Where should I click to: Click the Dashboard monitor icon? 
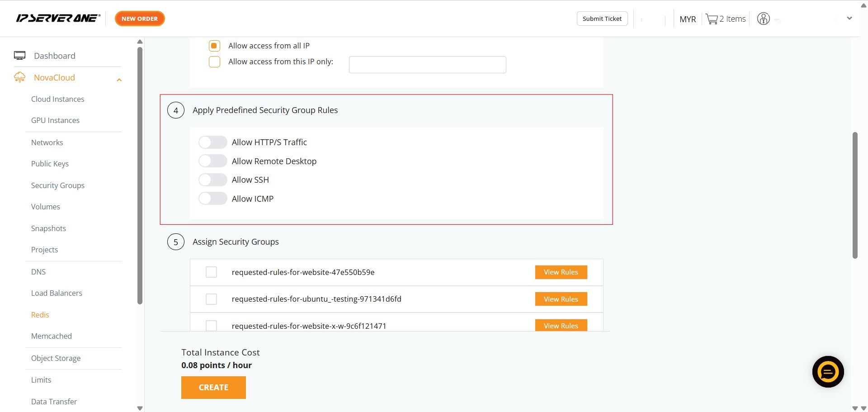click(19, 56)
